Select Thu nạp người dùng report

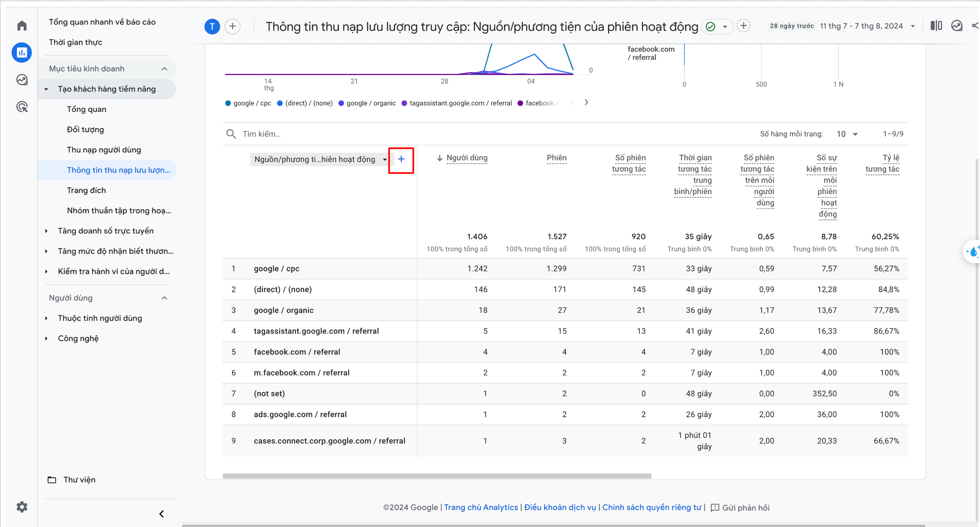[x=104, y=150]
